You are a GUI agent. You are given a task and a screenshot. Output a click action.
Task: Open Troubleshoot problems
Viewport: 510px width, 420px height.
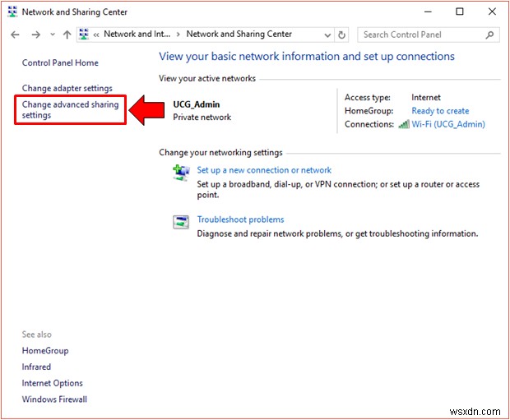click(x=240, y=219)
